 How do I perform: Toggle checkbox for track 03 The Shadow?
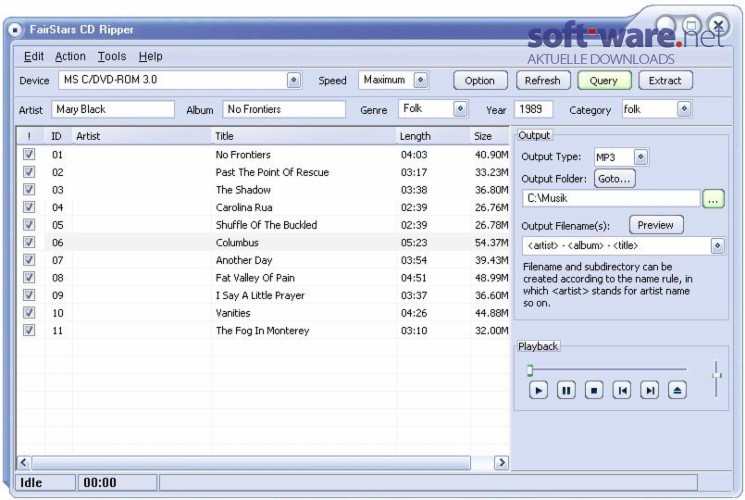click(29, 189)
